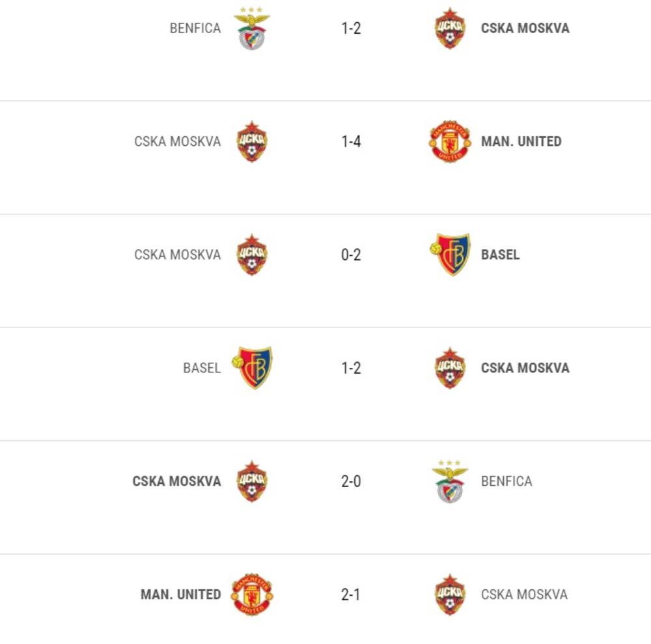Click CSKA Moskva crest in the 1-4 match
Viewport: 651px width, 644px height.
252,141
